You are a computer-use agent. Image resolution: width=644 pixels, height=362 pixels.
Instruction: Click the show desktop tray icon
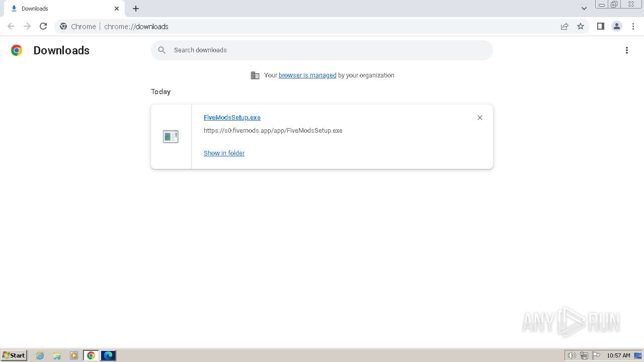(638, 355)
